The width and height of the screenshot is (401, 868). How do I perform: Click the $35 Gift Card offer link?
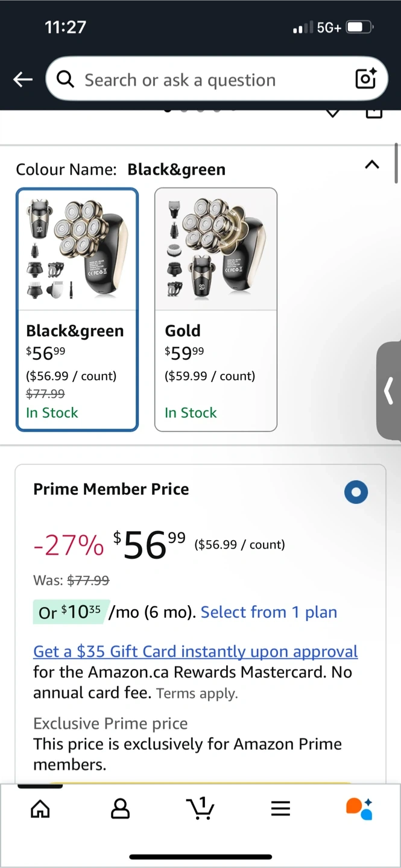(195, 652)
